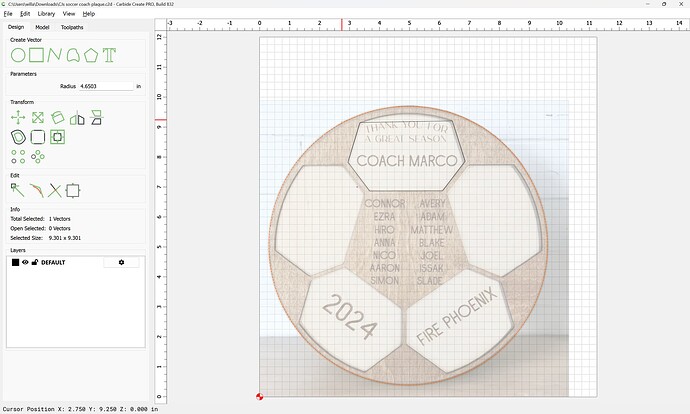Click the Cursor Position status bar text
This screenshot has height=414, width=690.
point(81,409)
